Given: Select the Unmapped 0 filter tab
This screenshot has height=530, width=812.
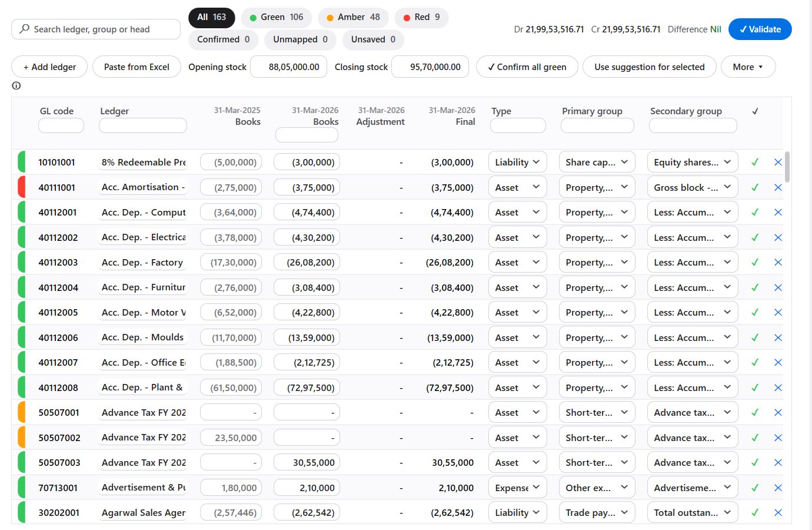Looking at the screenshot, I should (300, 39).
